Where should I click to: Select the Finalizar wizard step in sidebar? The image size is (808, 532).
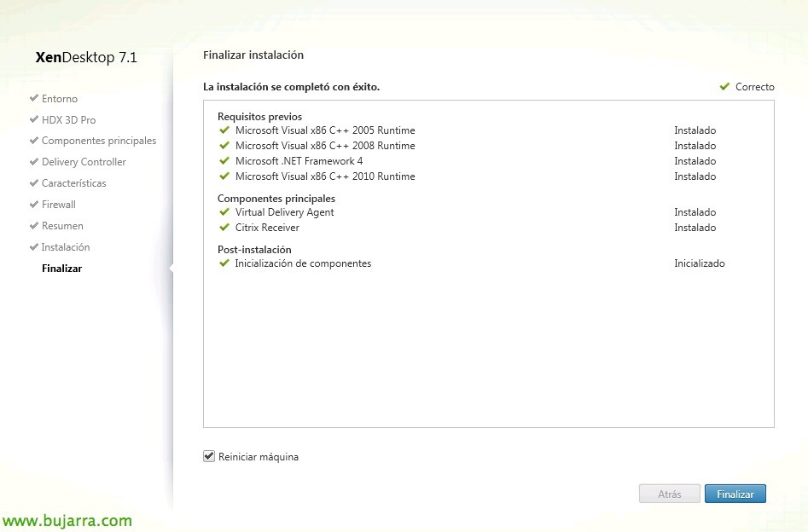coord(61,269)
